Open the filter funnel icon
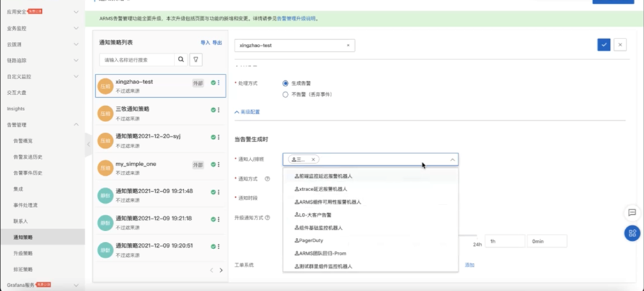This screenshot has height=291, width=644. 196,59
